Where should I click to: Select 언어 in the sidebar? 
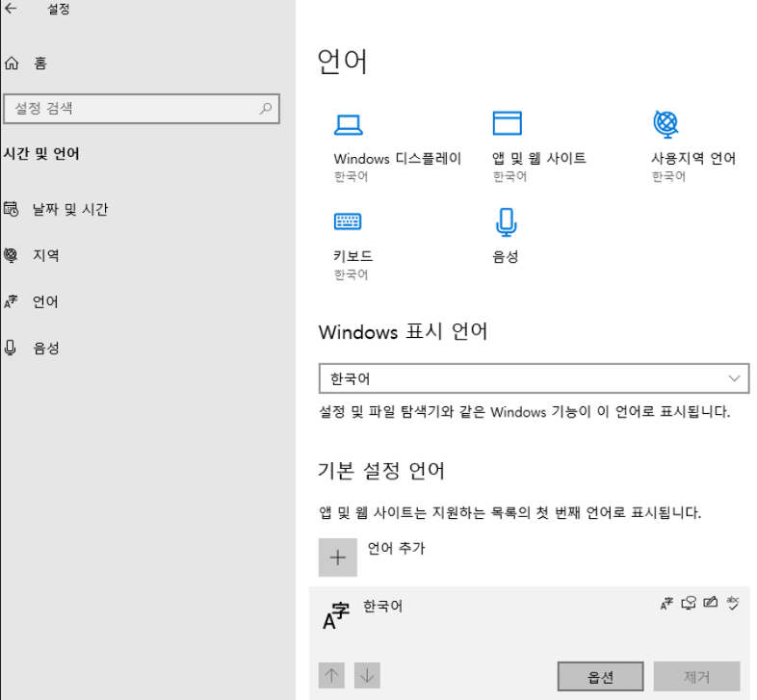45,301
